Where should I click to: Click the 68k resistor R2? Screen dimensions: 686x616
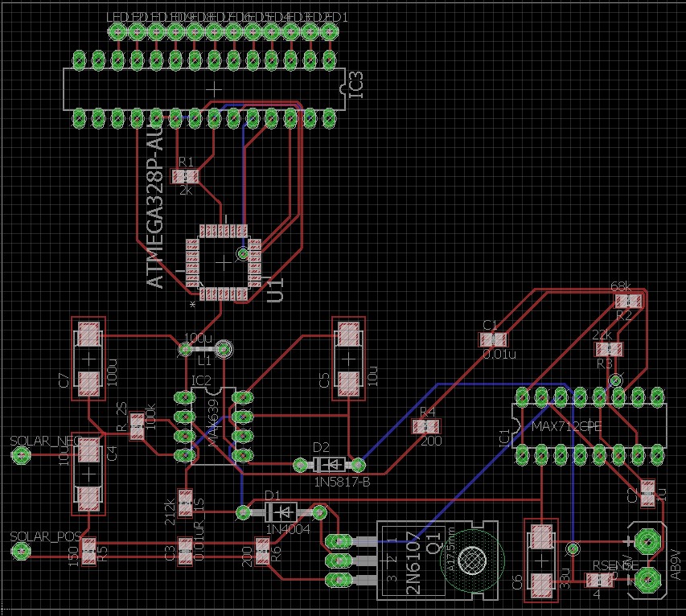[x=626, y=302]
